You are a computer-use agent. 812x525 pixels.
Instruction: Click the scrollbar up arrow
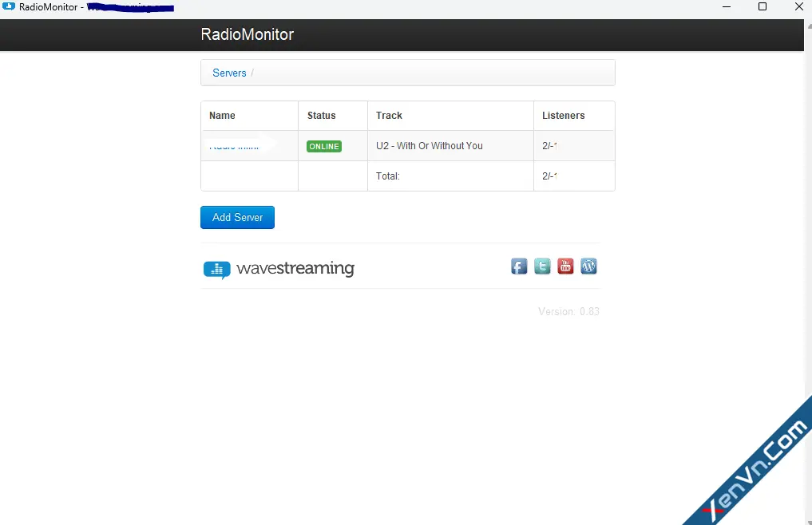(x=808, y=26)
